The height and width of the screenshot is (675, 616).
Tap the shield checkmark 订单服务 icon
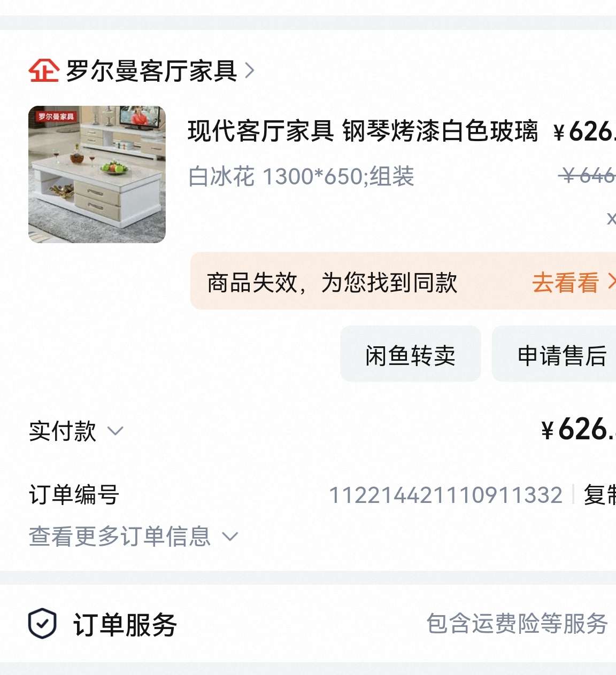click(42, 624)
